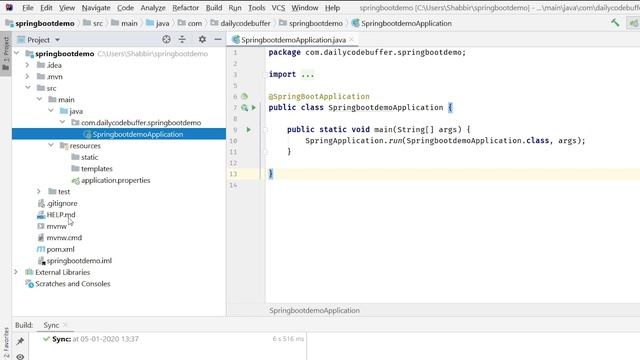The height and width of the screenshot is (360, 640).
Task: Collapse the resources folder
Action: (x=51, y=145)
